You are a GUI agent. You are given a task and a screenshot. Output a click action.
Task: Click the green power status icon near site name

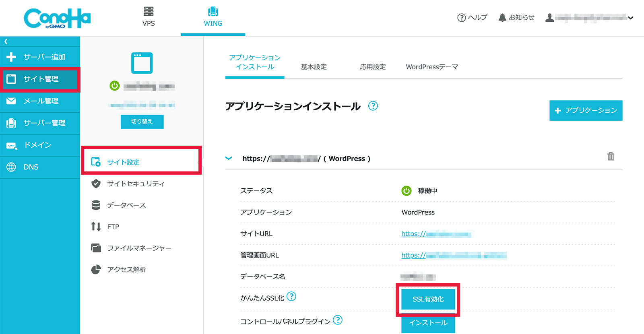pyautogui.click(x=115, y=86)
